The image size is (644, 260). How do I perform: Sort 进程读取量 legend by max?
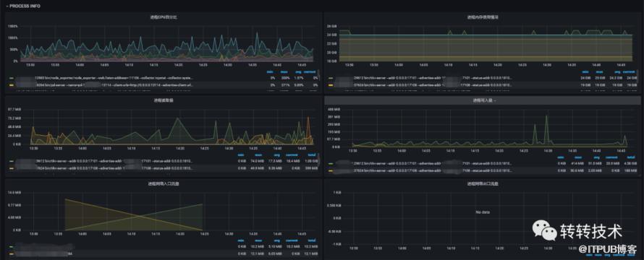[258, 155]
